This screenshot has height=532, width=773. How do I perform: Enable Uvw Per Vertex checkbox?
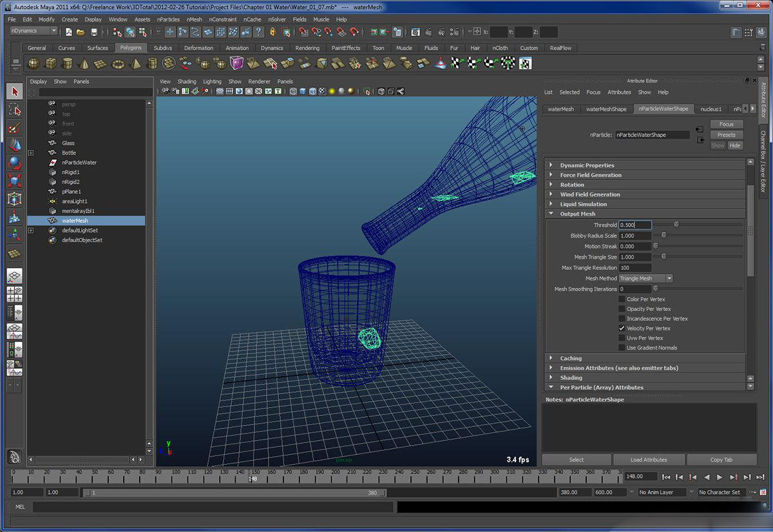[x=622, y=337]
